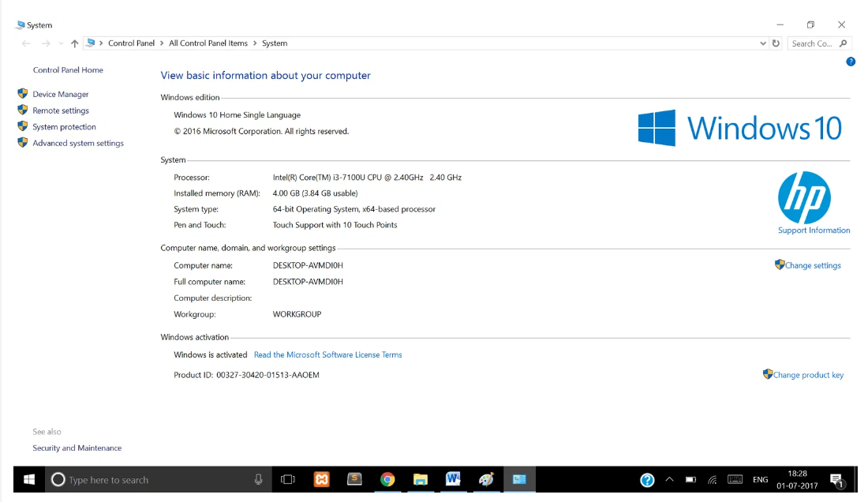Open the recent locations dropdown arrow

click(x=61, y=43)
